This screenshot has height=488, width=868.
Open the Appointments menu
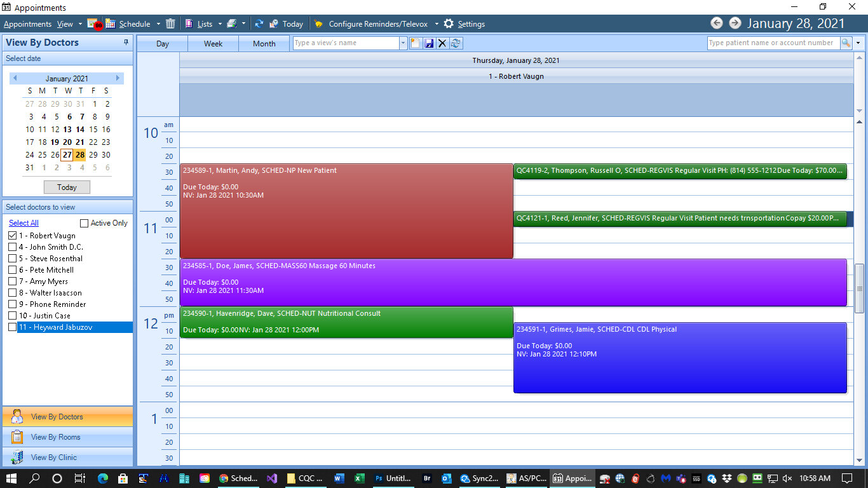[27, 24]
